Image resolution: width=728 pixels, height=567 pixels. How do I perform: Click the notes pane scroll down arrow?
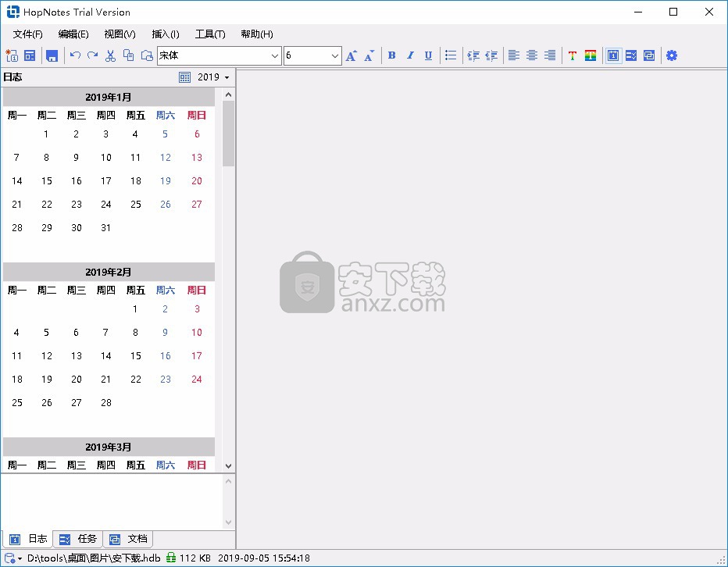[228, 522]
